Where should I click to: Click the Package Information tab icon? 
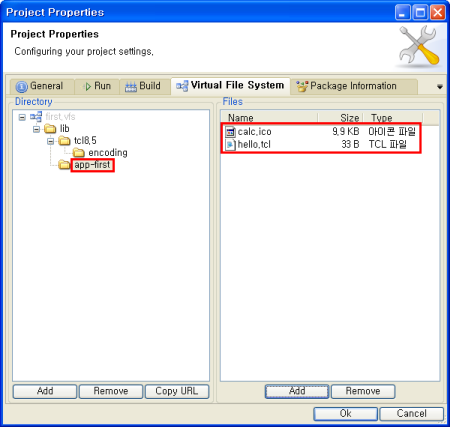pos(302,86)
